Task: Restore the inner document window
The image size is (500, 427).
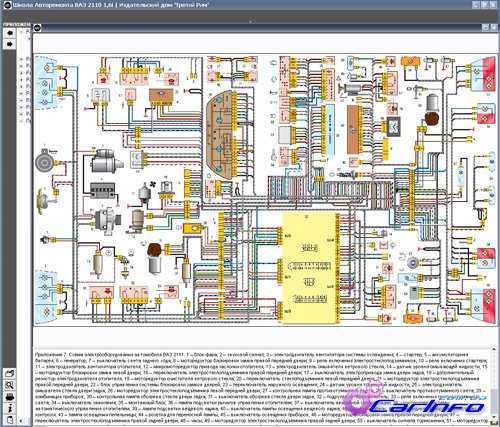Action: (485, 28)
